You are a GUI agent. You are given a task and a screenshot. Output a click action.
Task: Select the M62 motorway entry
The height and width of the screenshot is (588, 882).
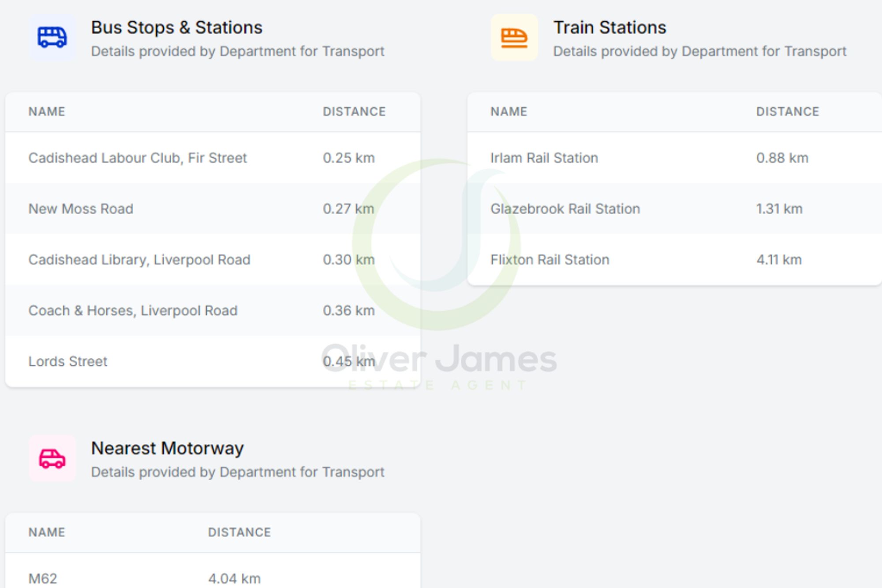(43, 578)
